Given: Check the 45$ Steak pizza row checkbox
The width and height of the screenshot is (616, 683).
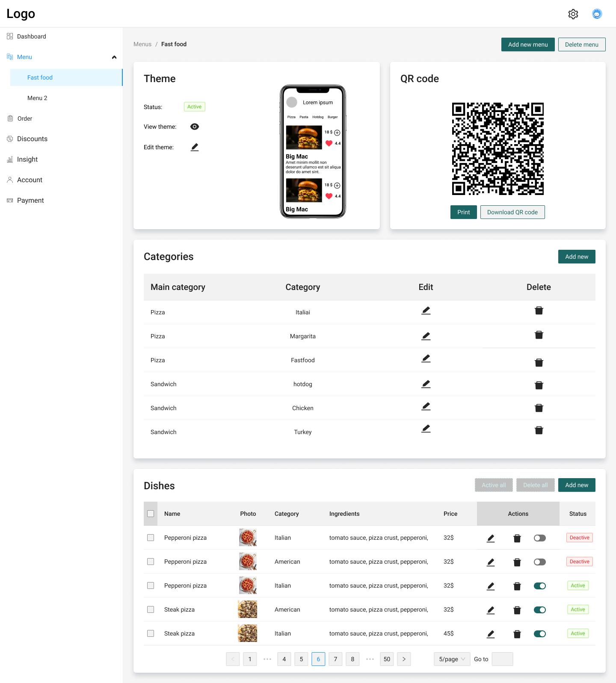Looking at the screenshot, I should (x=151, y=633).
